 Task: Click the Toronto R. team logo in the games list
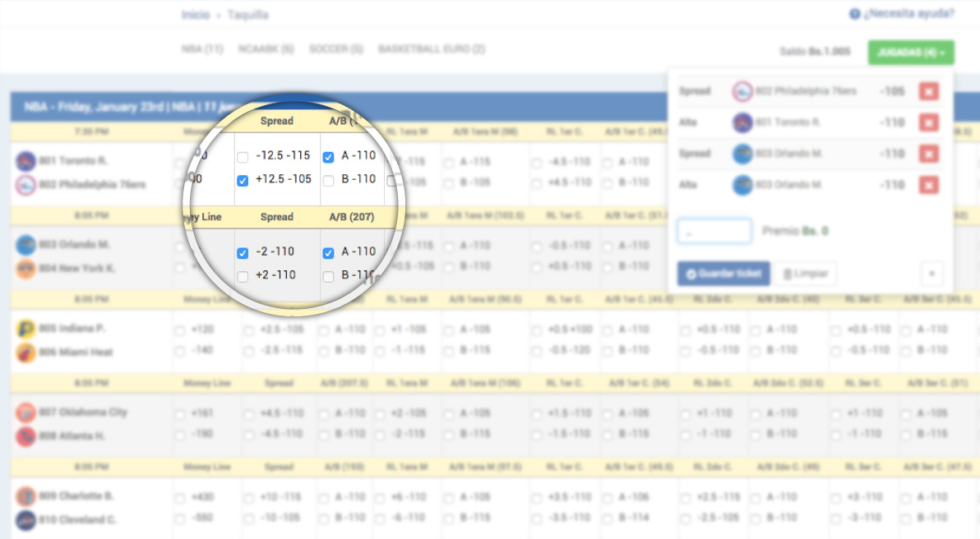(25, 161)
